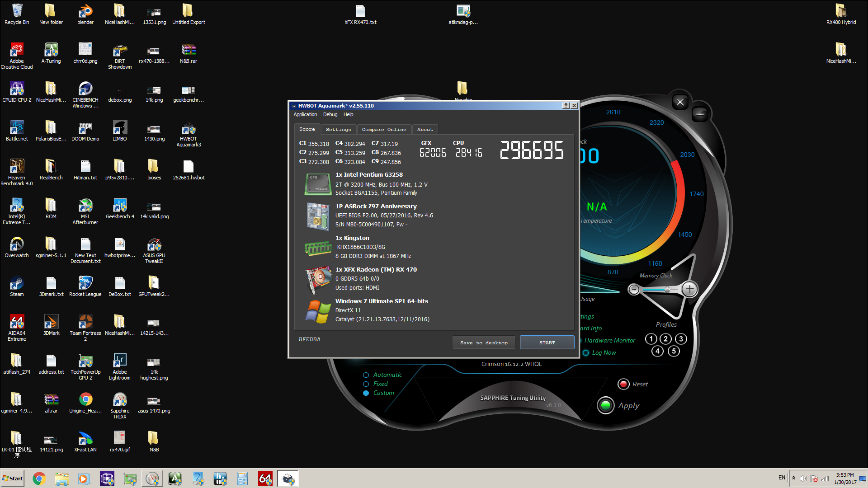Open DOOM Demo desktop shortcut
This screenshot has height=488, width=868.
tap(85, 131)
